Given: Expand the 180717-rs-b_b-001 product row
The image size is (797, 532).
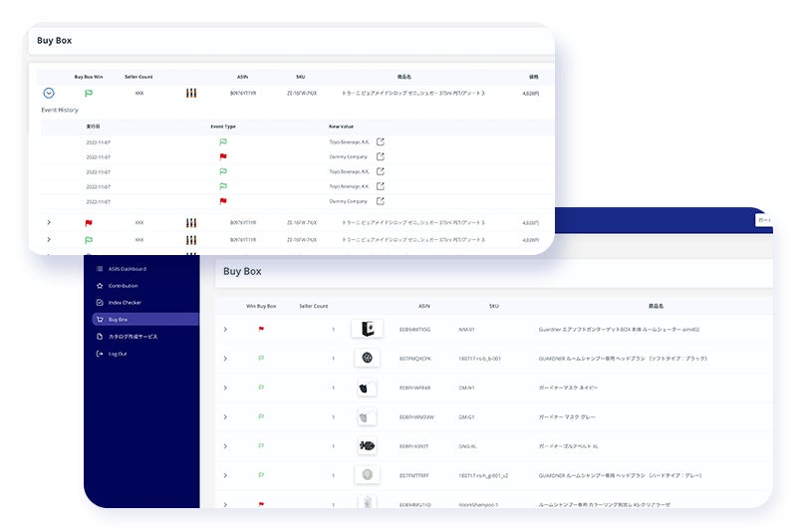Looking at the screenshot, I should point(225,359).
